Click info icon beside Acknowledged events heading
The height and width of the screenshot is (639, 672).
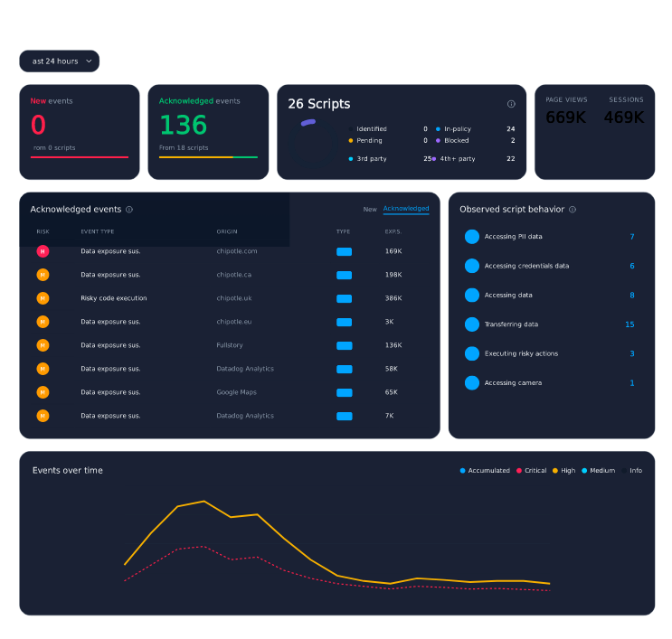pyautogui.click(x=129, y=210)
